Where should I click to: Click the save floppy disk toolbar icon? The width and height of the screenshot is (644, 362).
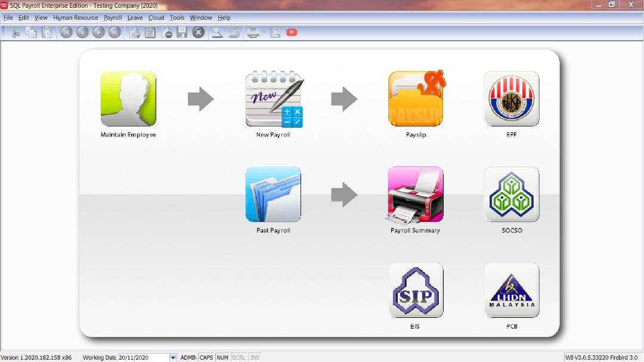[x=182, y=32]
